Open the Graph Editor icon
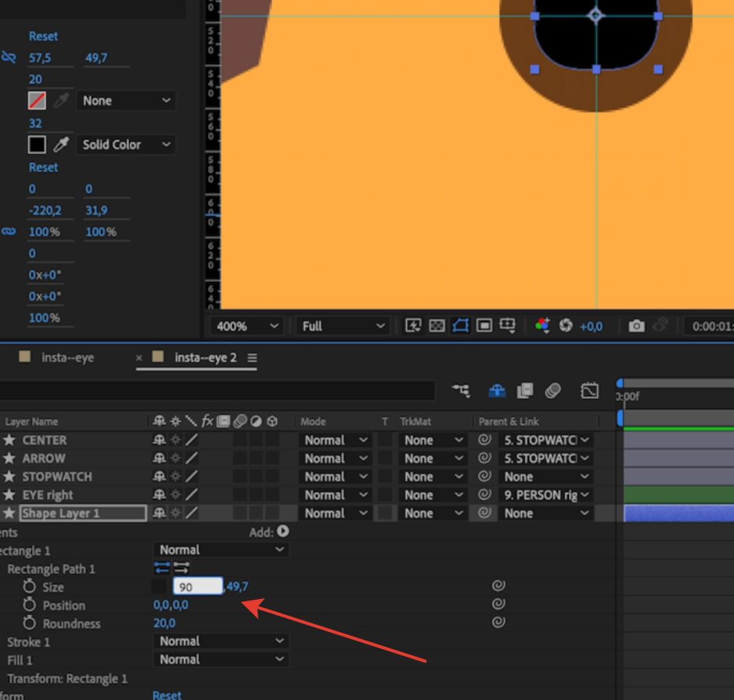Viewport: 734px width, 700px height. pos(589,390)
